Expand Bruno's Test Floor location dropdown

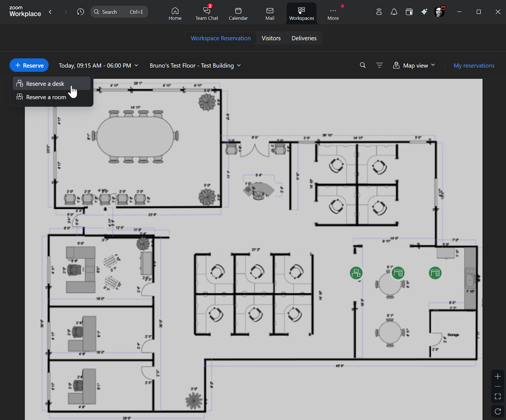pyautogui.click(x=195, y=65)
